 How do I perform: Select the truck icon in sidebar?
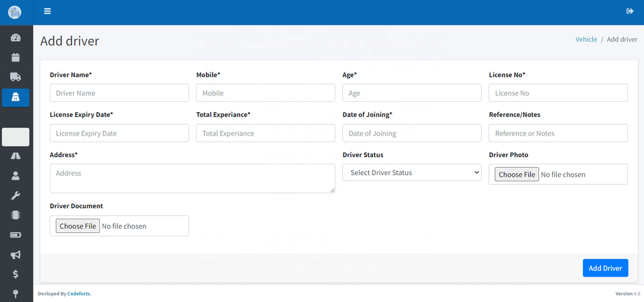pos(15,77)
